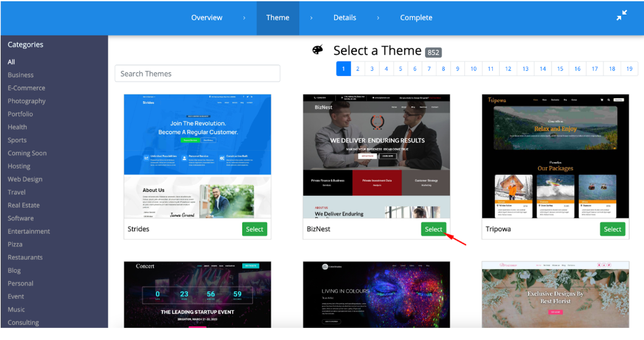Click the Complete step in wizard
The width and height of the screenshot is (644, 340).
coord(416,18)
